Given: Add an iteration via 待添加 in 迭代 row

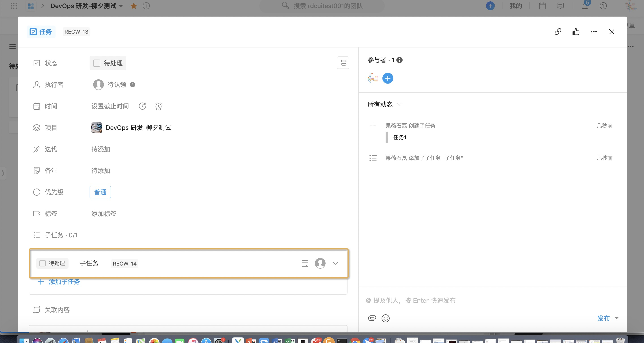Looking at the screenshot, I should point(101,149).
